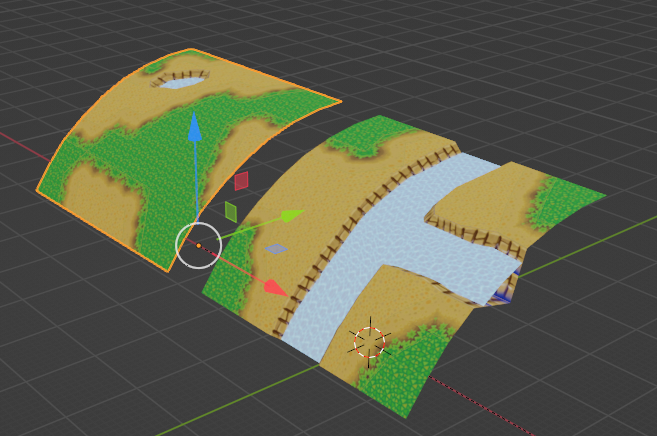This screenshot has height=436, width=657.
Task: Click the blue object peeking behind right tile
Action: pos(506,292)
